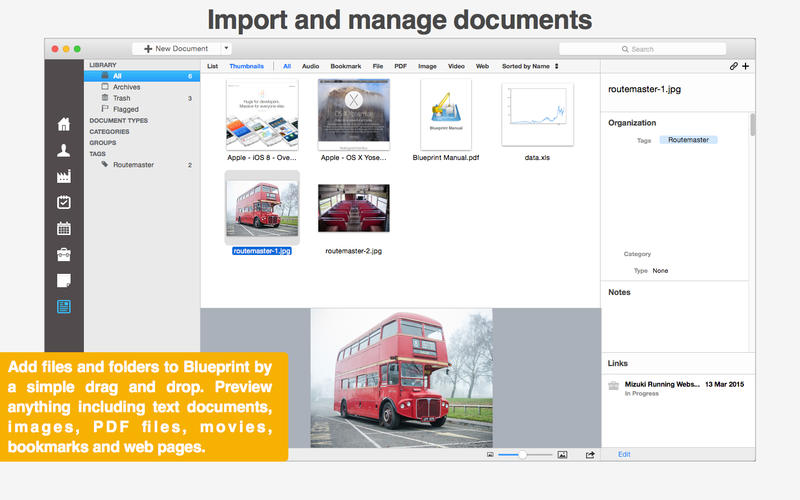The height and width of the screenshot is (500, 800).
Task: Open the Contacts person icon in sidebar
Action: [64, 150]
